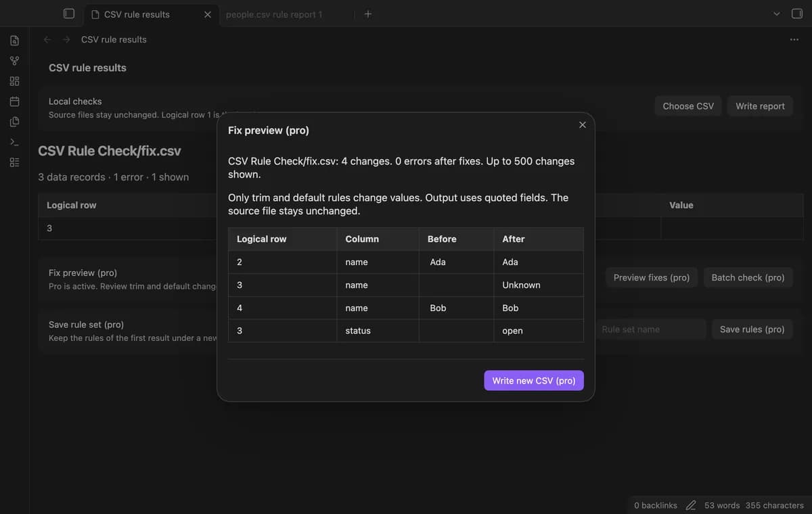The image size is (812, 514).
Task: Open today's daily note calendar icon
Action: tap(14, 101)
